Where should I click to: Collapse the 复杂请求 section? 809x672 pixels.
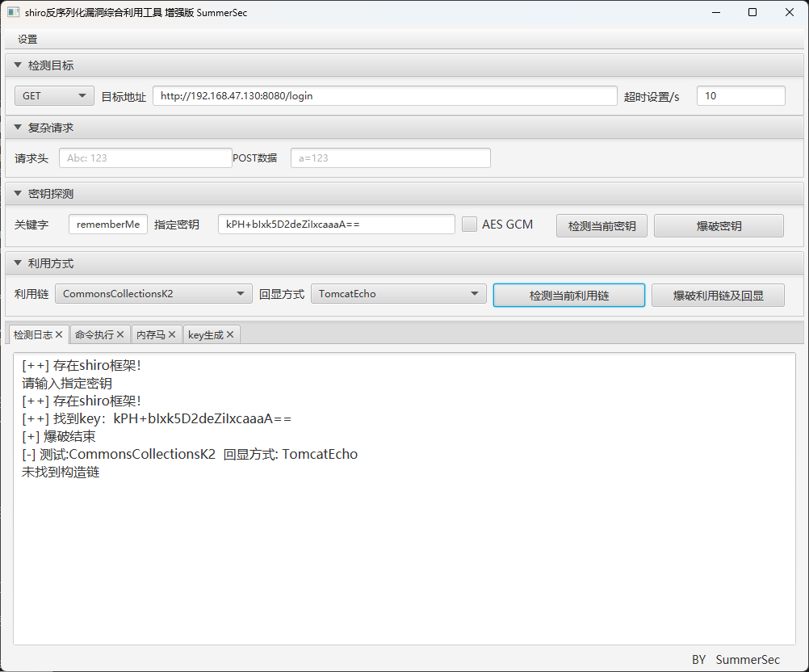point(18,128)
